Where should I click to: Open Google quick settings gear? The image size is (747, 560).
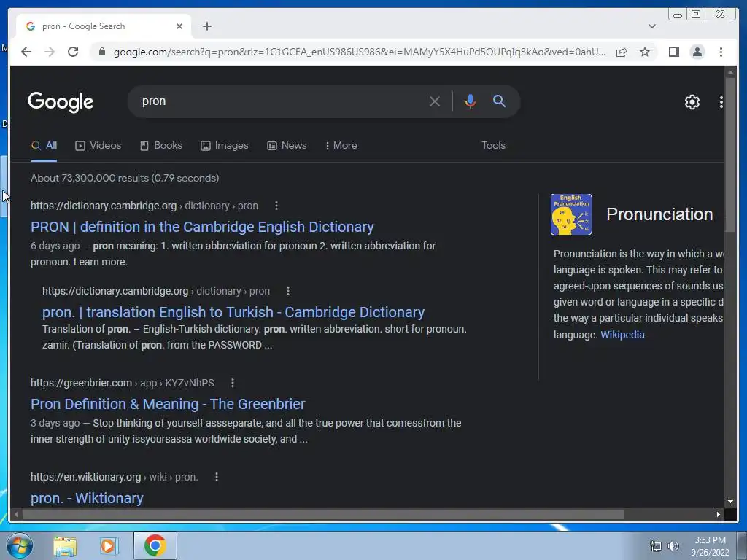coord(692,101)
